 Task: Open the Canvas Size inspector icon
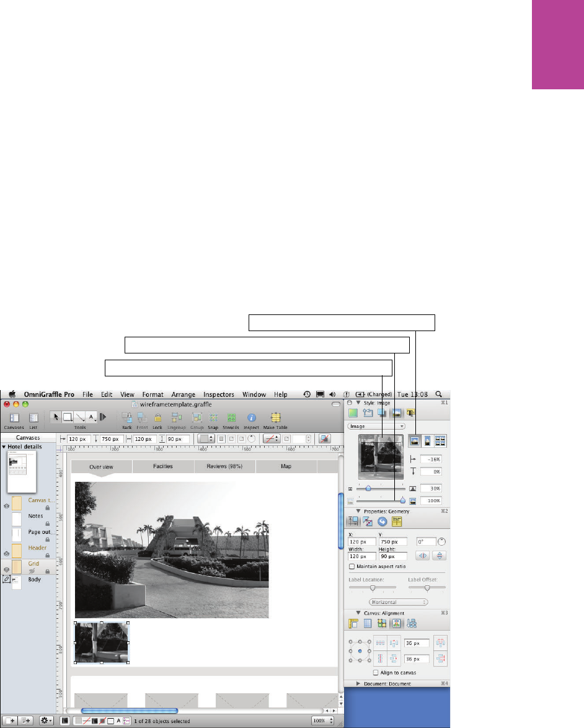coord(353,624)
